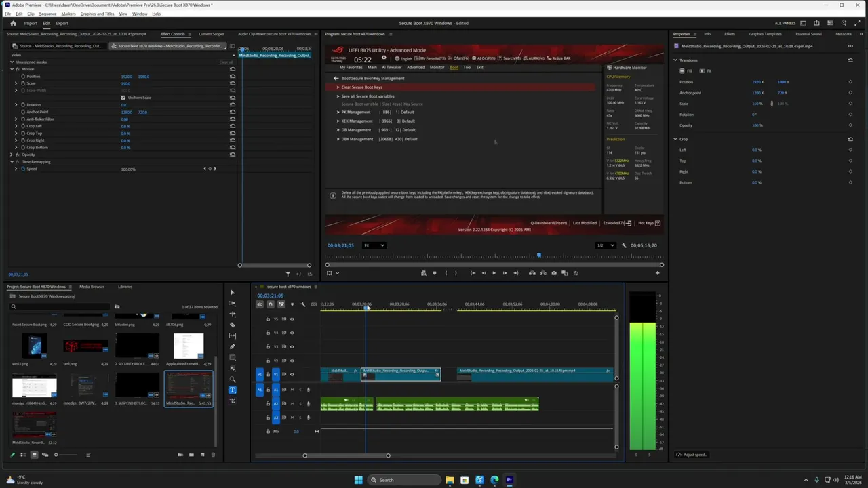Open timeline display settings wrench
The image size is (868, 488).
click(x=303, y=304)
